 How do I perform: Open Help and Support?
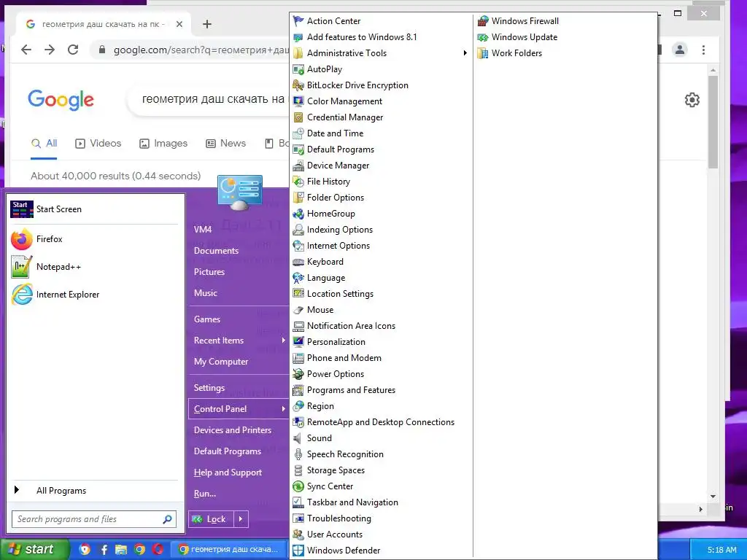(228, 472)
